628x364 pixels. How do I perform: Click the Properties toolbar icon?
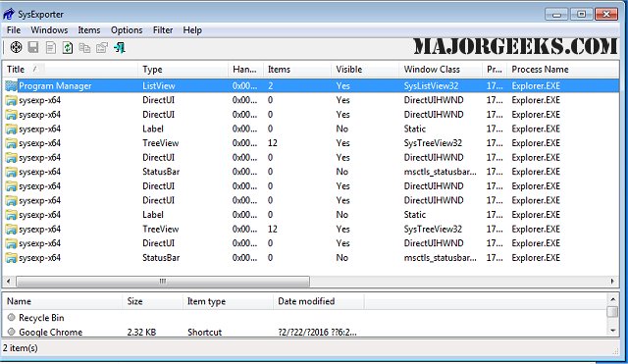tap(102, 48)
